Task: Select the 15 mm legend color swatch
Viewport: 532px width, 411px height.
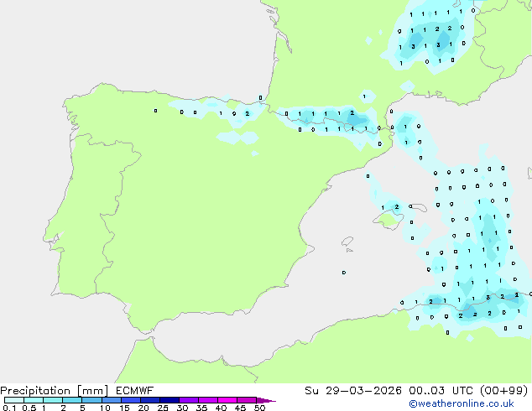Action: click(130, 400)
